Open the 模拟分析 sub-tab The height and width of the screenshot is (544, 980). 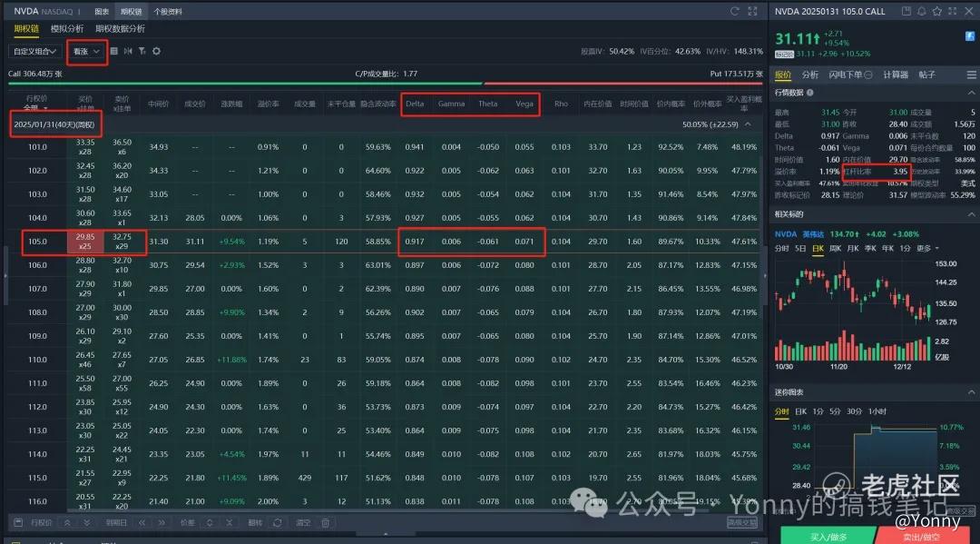(x=67, y=29)
